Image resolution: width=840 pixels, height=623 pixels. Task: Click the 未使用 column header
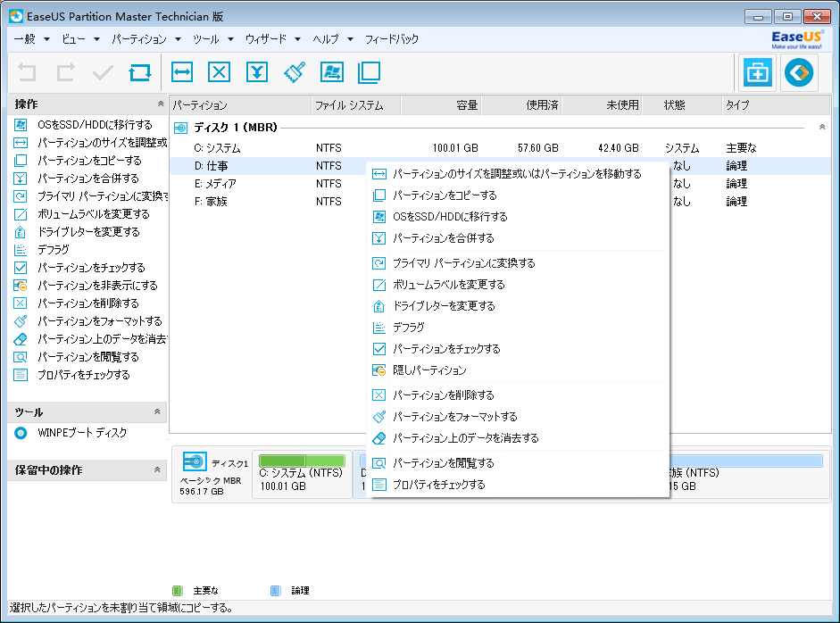coord(602,105)
